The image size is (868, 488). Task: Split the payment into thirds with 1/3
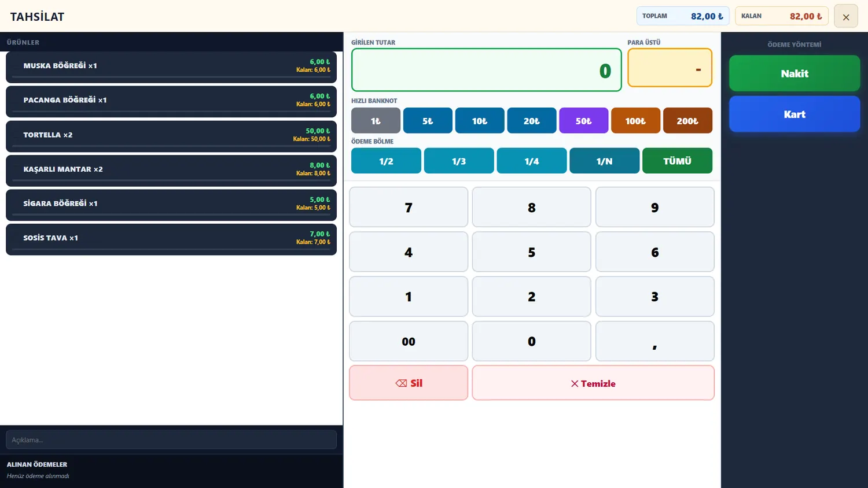[x=459, y=161]
